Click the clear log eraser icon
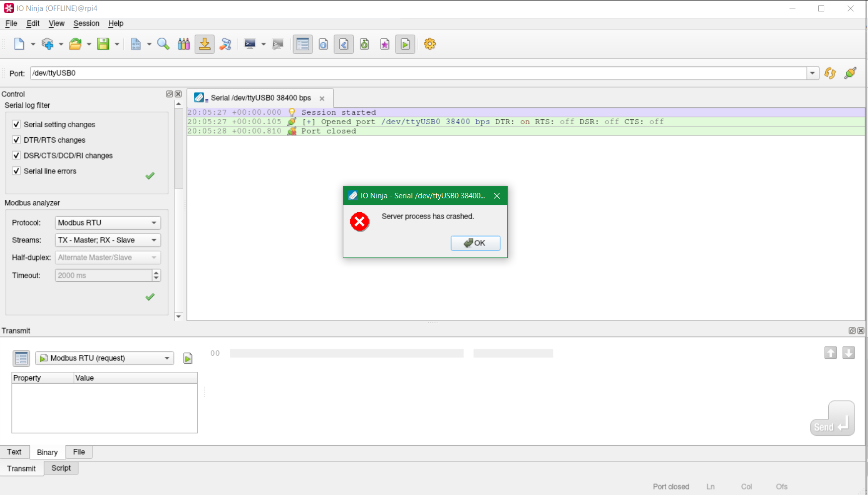The height and width of the screenshot is (495, 868). tap(226, 44)
